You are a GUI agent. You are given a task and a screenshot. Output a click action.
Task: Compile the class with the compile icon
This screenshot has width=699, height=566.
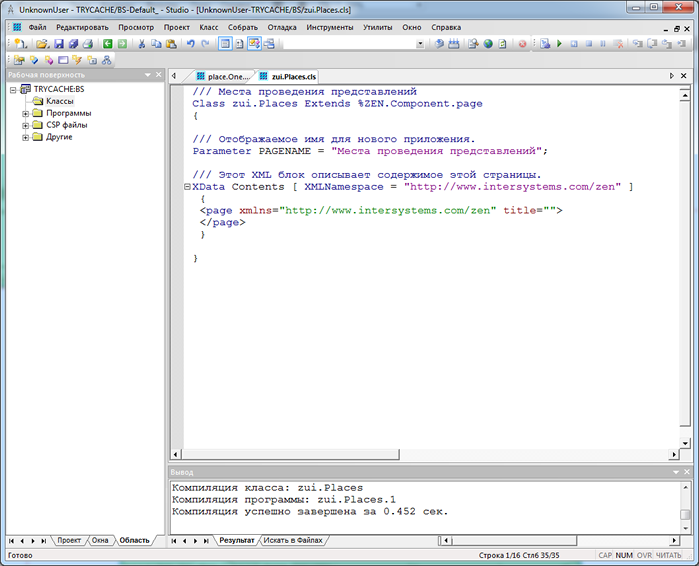439,44
